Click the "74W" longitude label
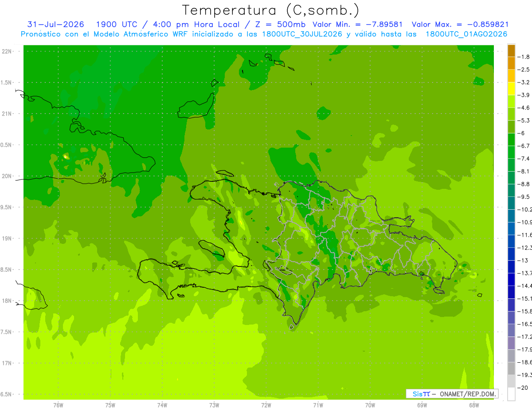The height and width of the screenshot is (411, 532). click(x=162, y=405)
